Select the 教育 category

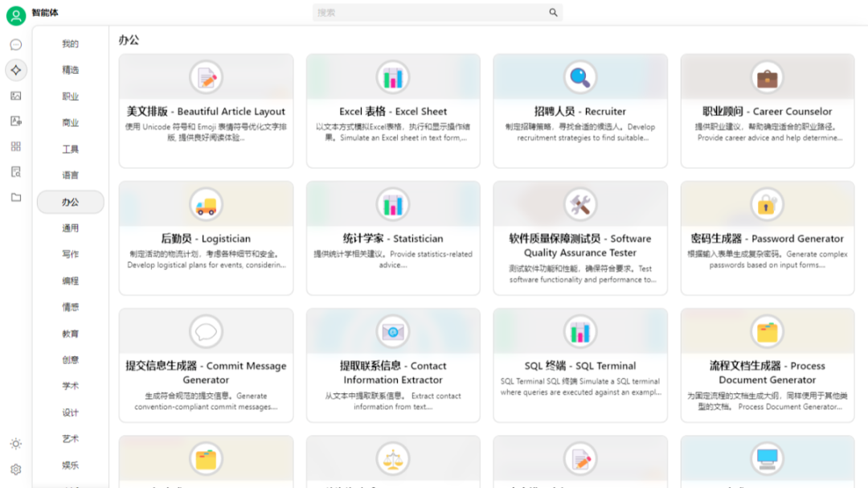[x=70, y=334]
